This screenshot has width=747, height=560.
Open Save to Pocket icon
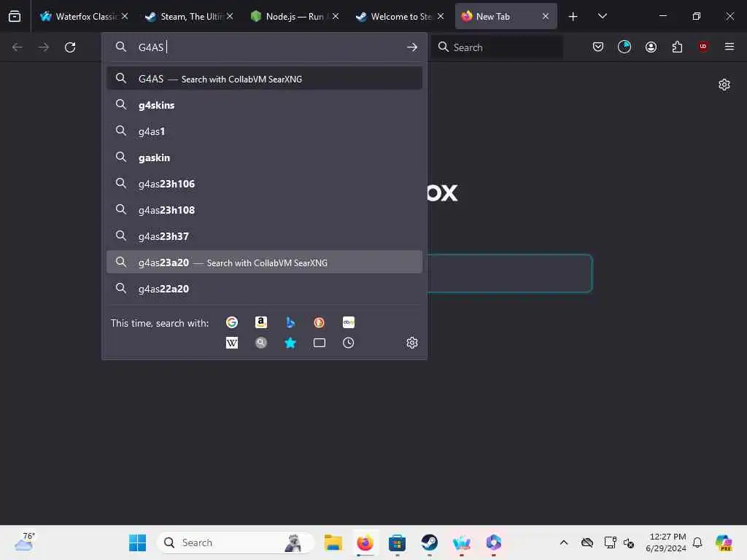point(598,47)
